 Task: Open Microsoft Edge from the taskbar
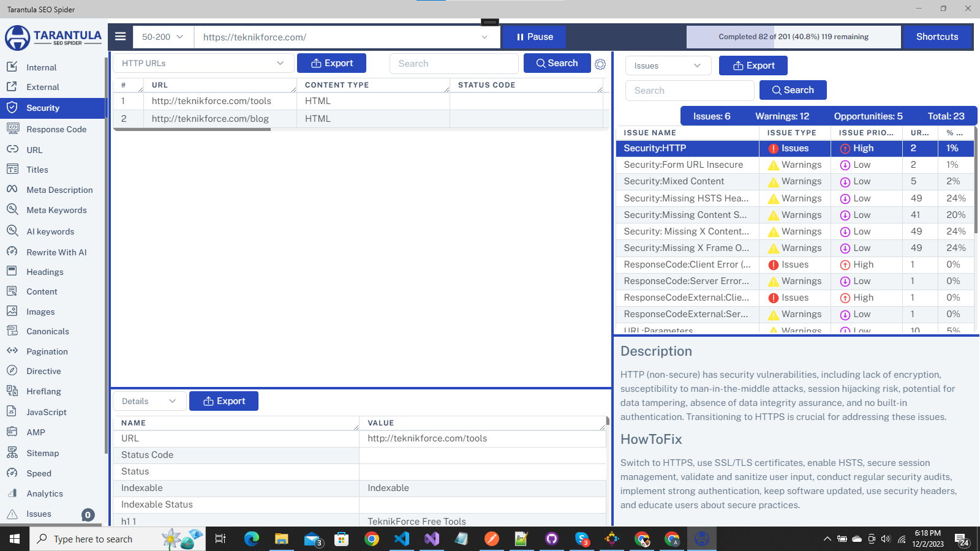coord(252,539)
